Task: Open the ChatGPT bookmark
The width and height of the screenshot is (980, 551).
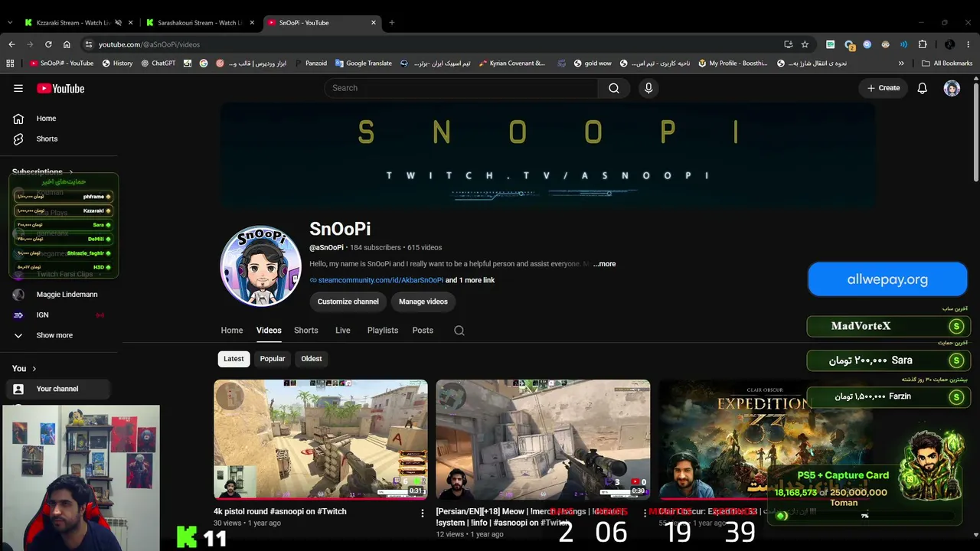Action: pyautogui.click(x=158, y=64)
